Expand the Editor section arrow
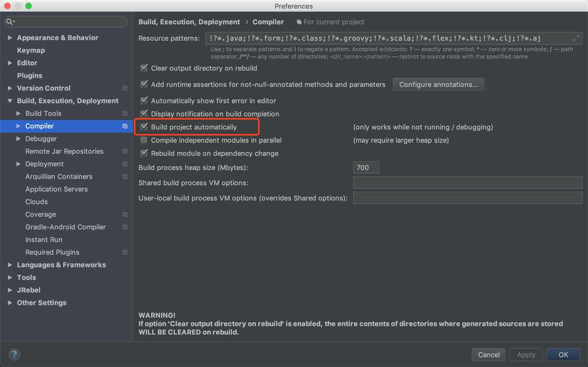Screen dimensions: 588x367 tap(10, 63)
